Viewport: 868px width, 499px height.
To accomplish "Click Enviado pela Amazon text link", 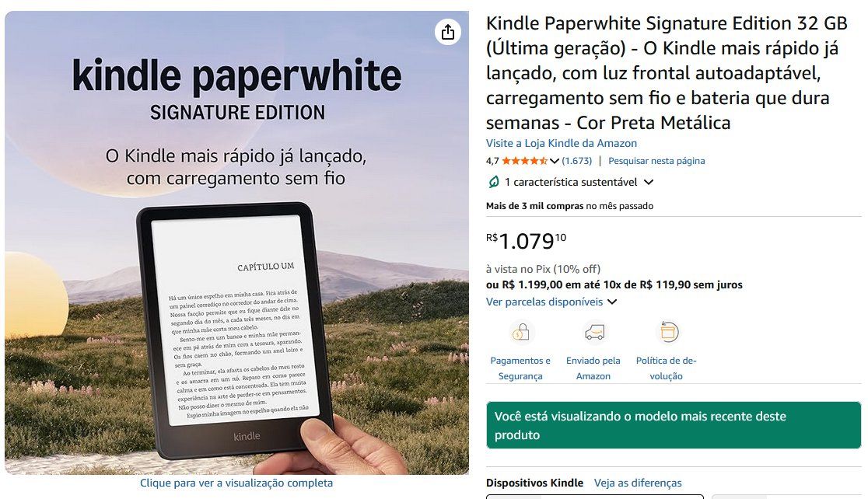I will 593,368.
